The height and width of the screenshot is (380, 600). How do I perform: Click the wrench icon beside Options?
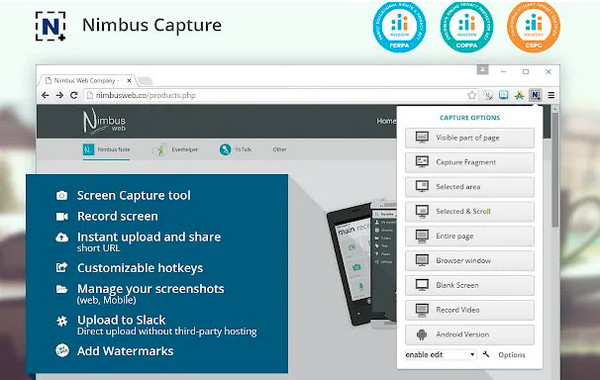[x=486, y=354]
